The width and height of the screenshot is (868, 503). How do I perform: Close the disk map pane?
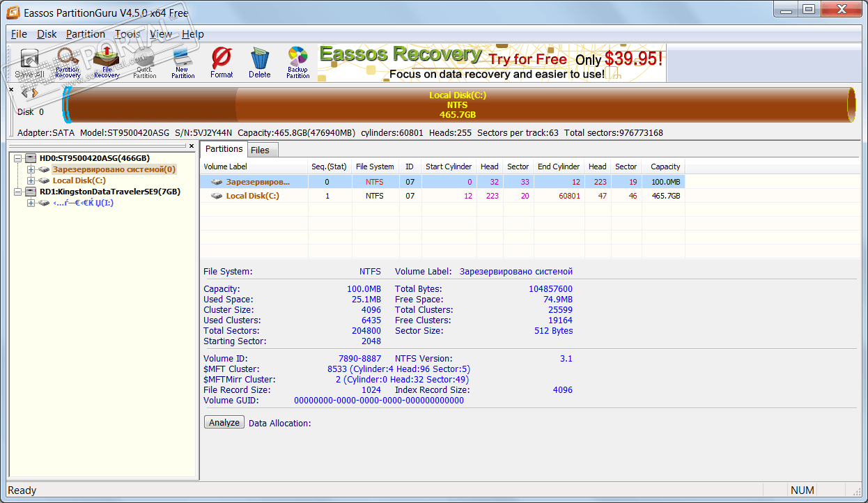(11, 89)
